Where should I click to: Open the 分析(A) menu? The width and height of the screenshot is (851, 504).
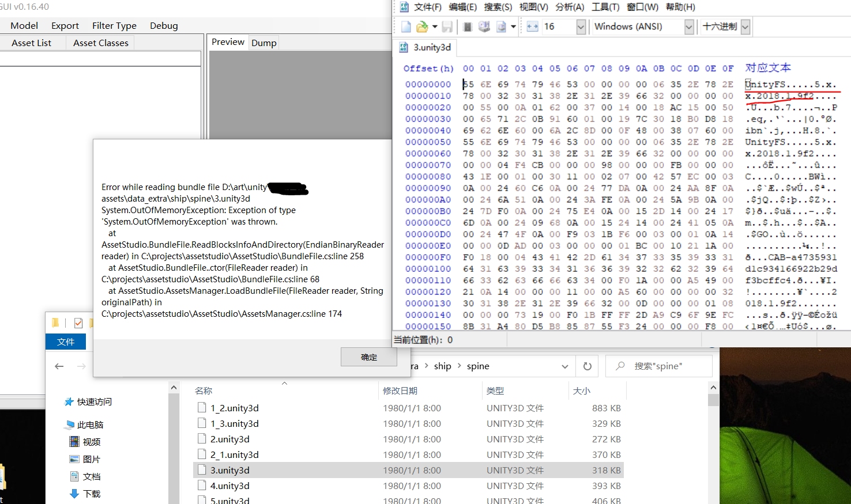pos(570,7)
